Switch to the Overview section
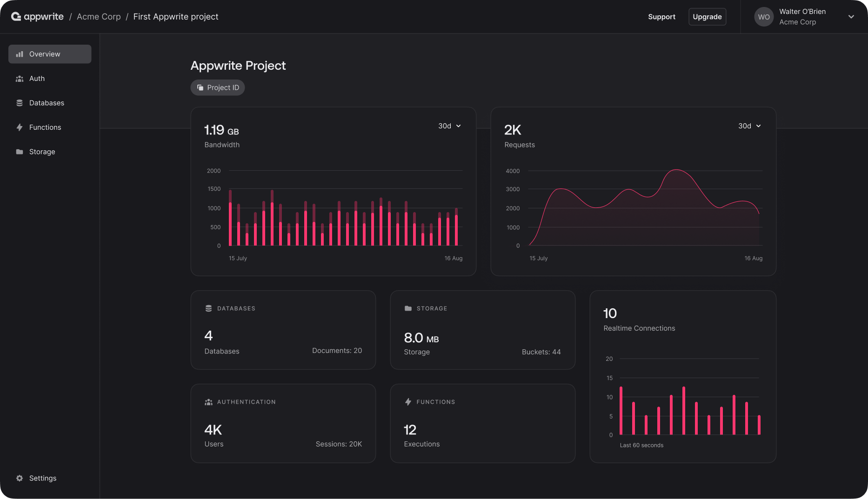Viewport: 868px width, 499px height. pos(44,54)
